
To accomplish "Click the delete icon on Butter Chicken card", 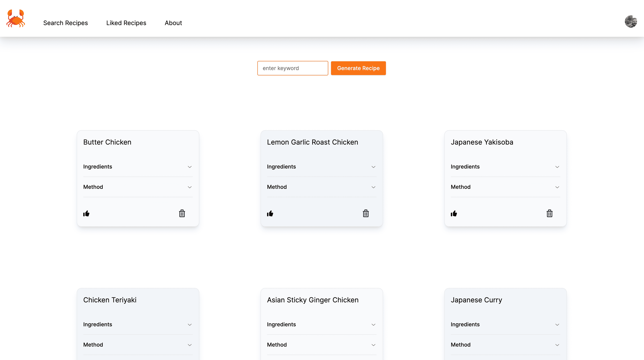I will point(182,213).
